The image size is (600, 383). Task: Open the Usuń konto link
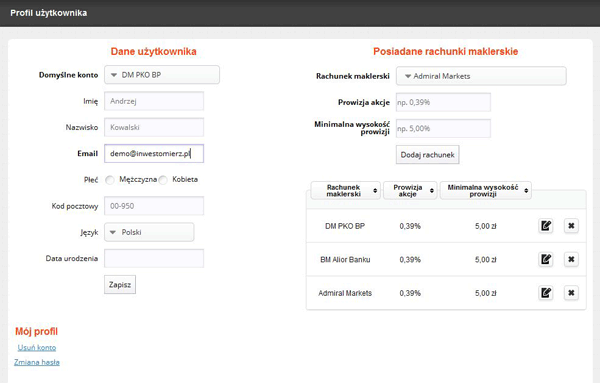point(37,347)
